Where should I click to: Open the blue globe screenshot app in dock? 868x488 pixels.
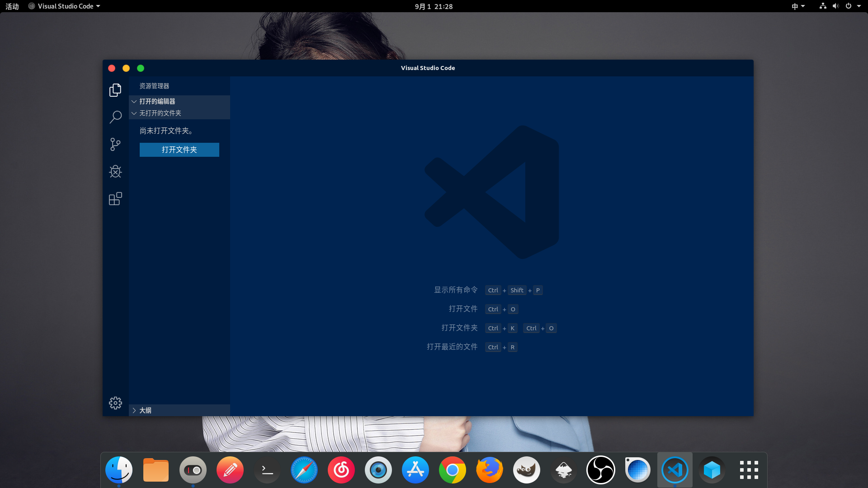click(638, 470)
